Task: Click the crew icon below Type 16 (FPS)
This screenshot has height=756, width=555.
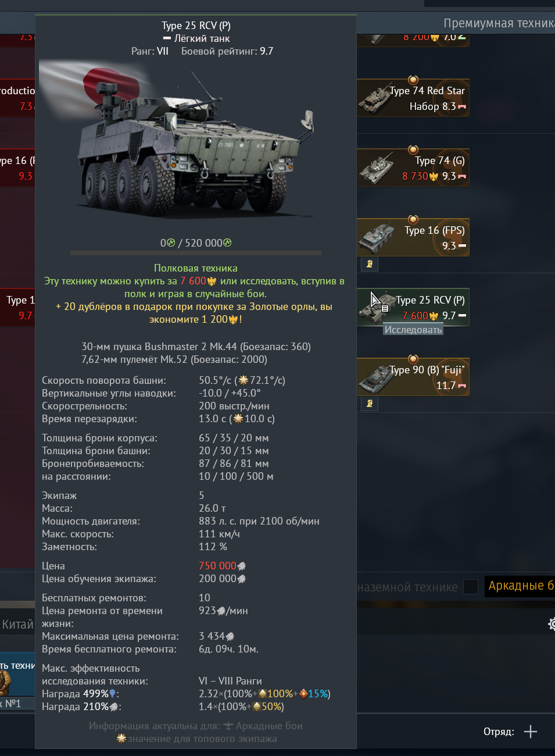Action: click(x=370, y=264)
